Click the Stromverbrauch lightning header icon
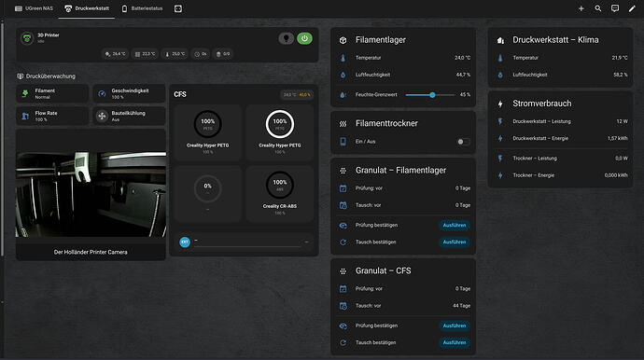644x360 pixels. pos(500,104)
